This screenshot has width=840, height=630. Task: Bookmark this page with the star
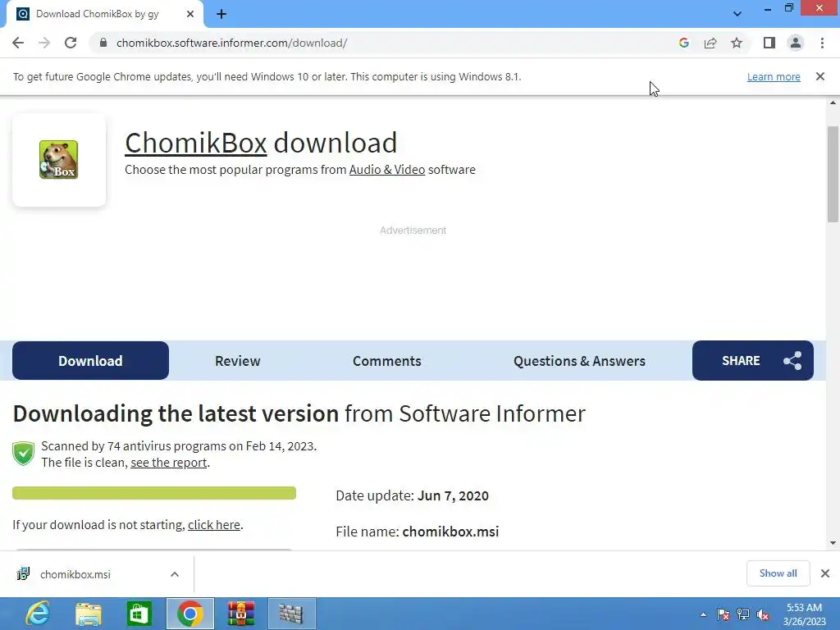(x=737, y=43)
